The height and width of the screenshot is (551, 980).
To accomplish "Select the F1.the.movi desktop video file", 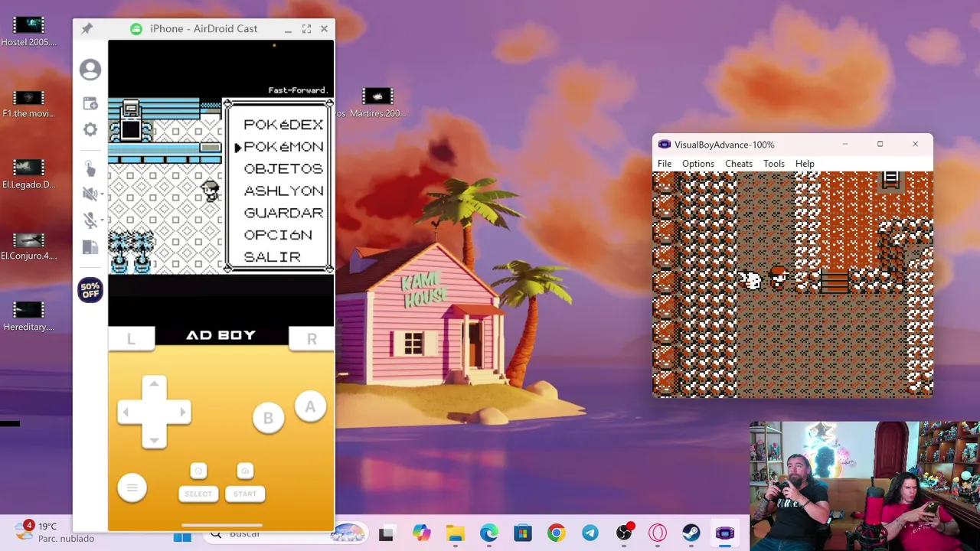I will (29, 104).
